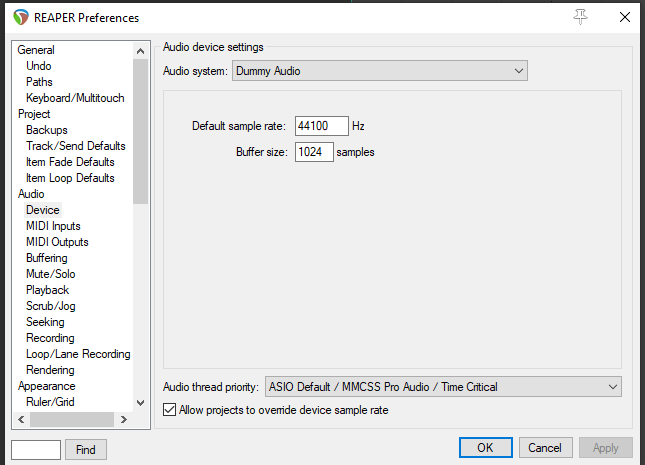The image size is (645, 465).
Task: Close the REAPER Preferences dialog
Action: (624, 17)
